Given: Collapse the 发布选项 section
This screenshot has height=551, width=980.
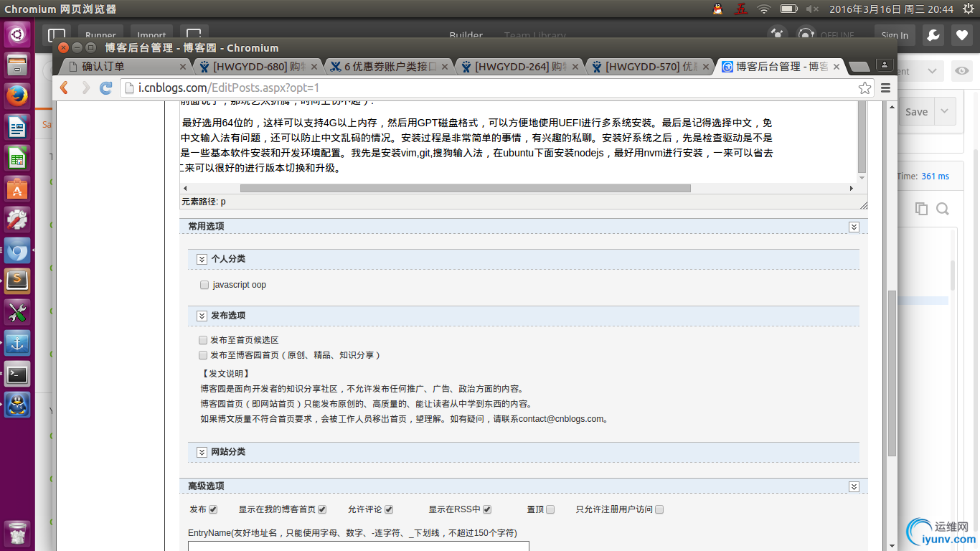Looking at the screenshot, I should [202, 315].
